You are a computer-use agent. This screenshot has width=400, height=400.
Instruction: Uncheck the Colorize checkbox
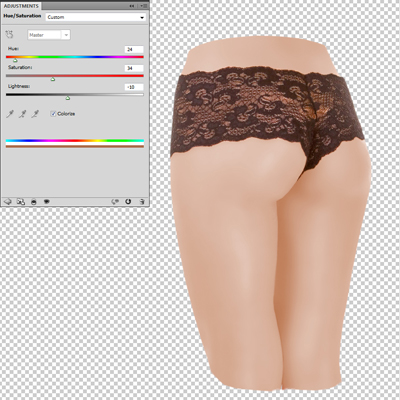[x=53, y=114]
